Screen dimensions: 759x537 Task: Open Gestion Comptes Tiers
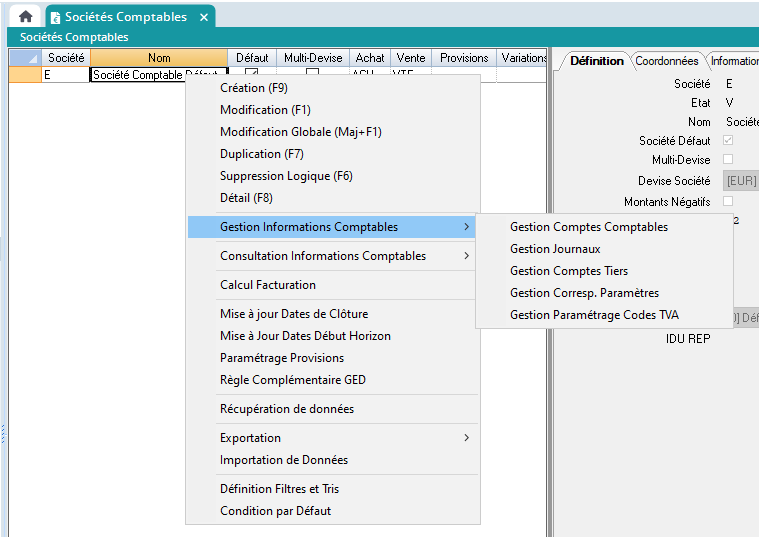(569, 271)
